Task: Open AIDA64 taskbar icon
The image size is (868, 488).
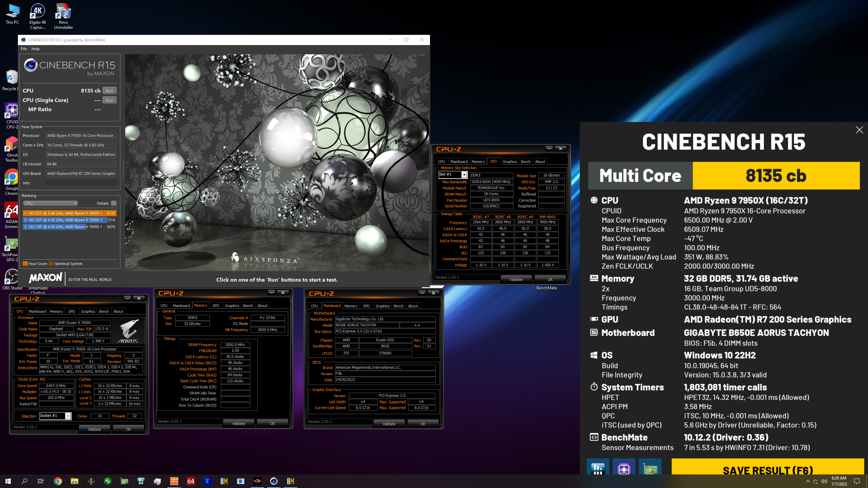Action: click(x=191, y=481)
